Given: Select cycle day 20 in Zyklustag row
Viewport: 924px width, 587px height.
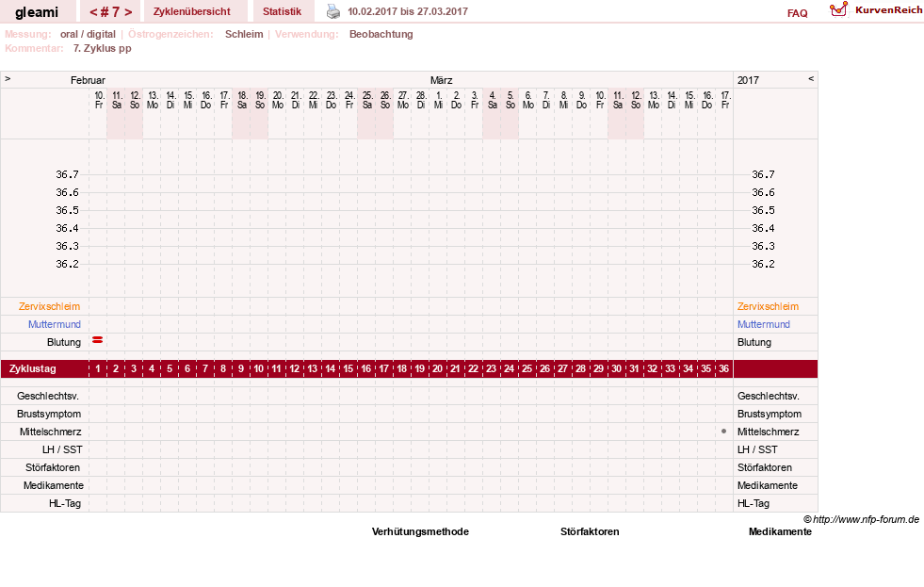Looking at the screenshot, I should [438, 369].
